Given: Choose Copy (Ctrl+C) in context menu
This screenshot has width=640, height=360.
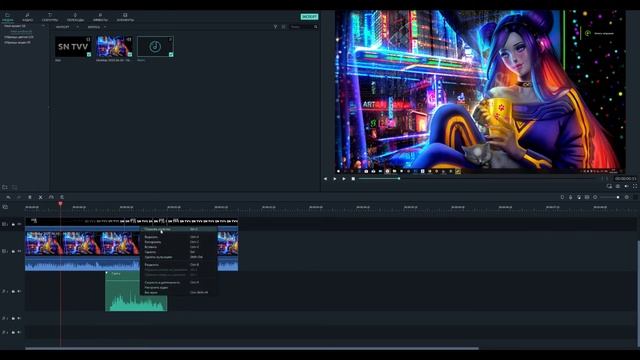Looking at the screenshot, I should click(x=178, y=242).
